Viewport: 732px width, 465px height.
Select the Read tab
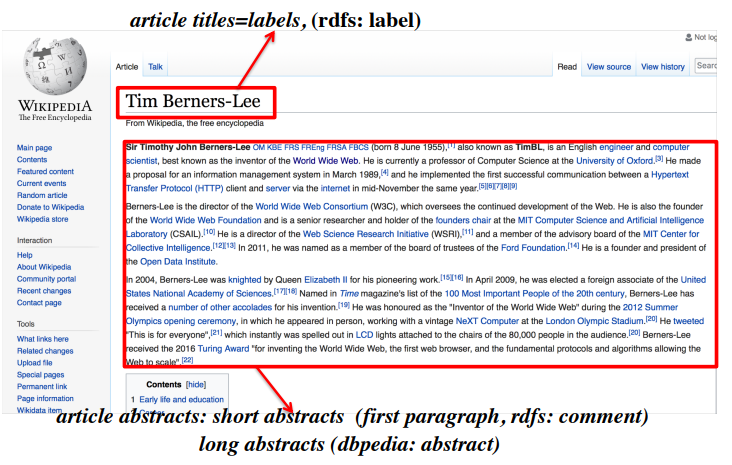click(x=567, y=67)
